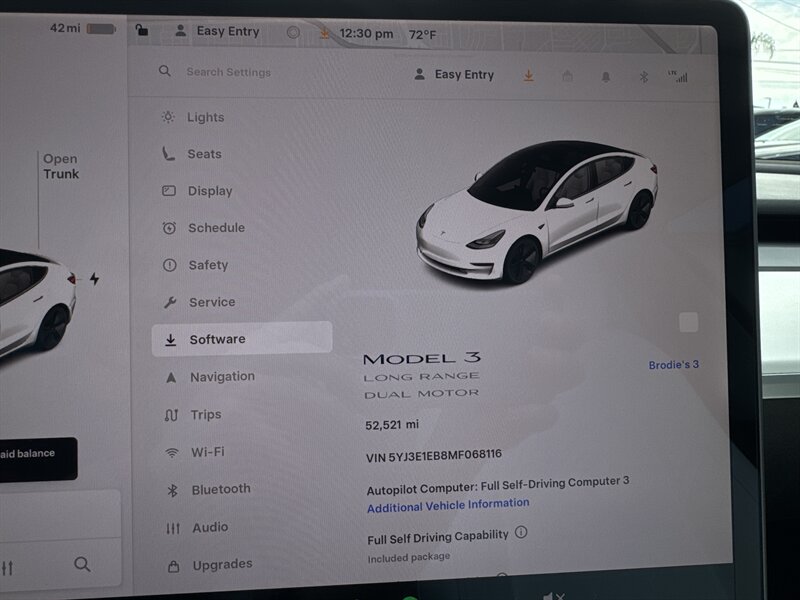
Task: Select the Service wrench icon
Action: pos(169,302)
